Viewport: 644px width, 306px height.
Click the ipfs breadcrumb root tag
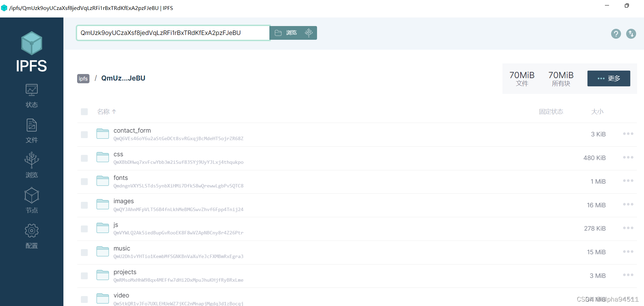coord(83,78)
